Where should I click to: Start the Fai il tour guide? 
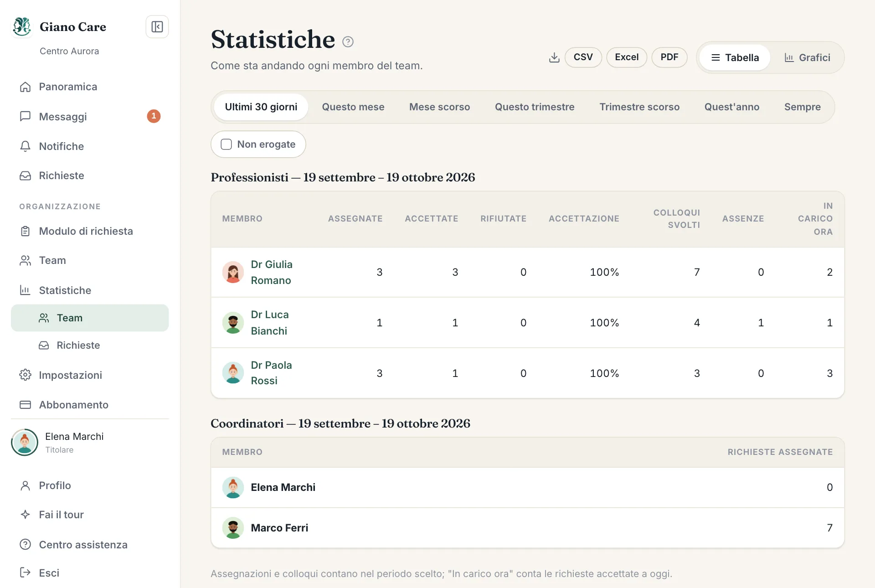click(90, 515)
